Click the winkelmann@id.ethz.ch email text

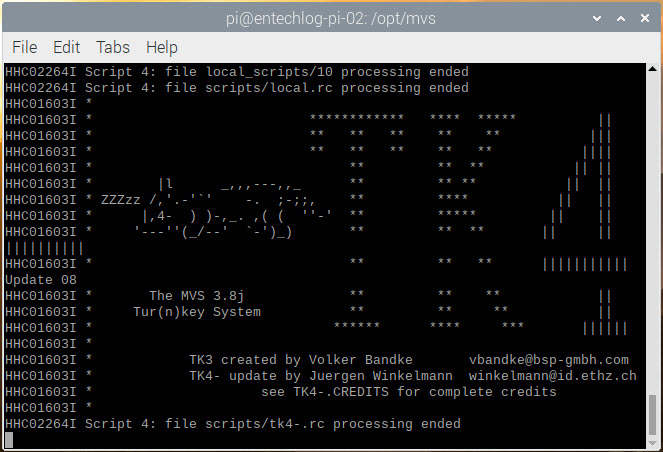pyautogui.click(x=552, y=376)
